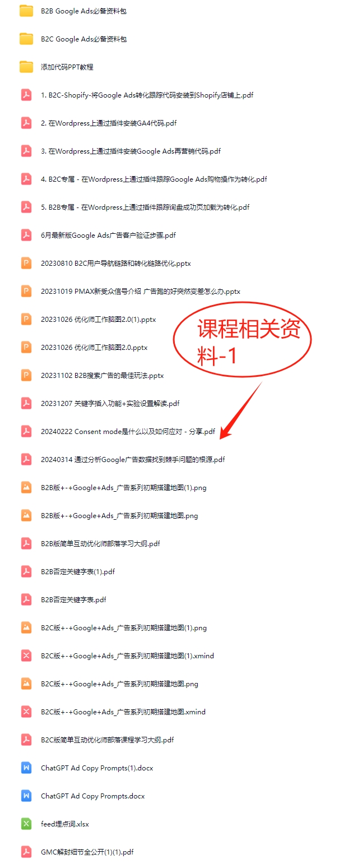Open the B2C Google Ads必备资料包 folder icon
The width and height of the screenshot is (348, 868).
[26, 39]
